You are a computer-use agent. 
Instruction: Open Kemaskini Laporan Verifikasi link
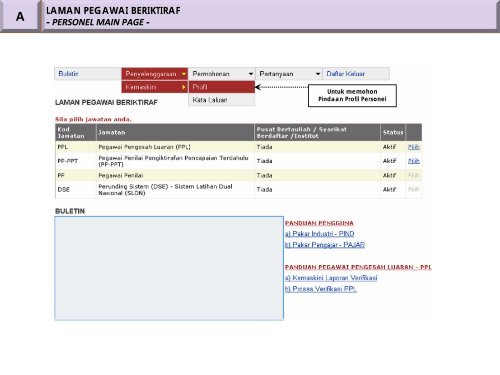331,278
